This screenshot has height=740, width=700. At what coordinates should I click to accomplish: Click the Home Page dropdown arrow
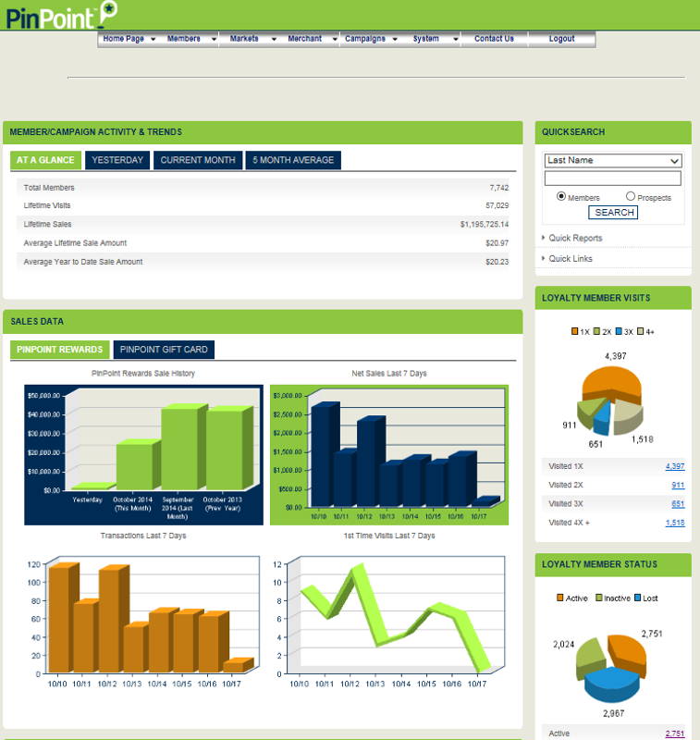click(153, 39)
